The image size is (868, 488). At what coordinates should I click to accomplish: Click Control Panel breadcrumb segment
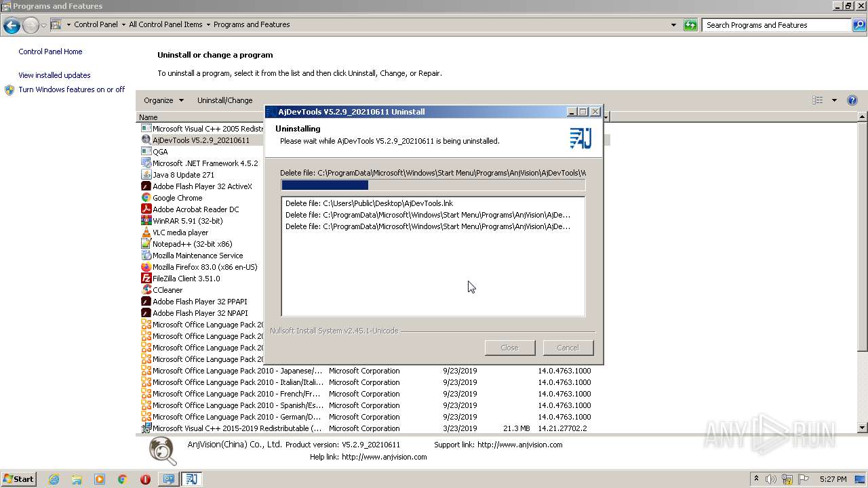tap(96, 24)
